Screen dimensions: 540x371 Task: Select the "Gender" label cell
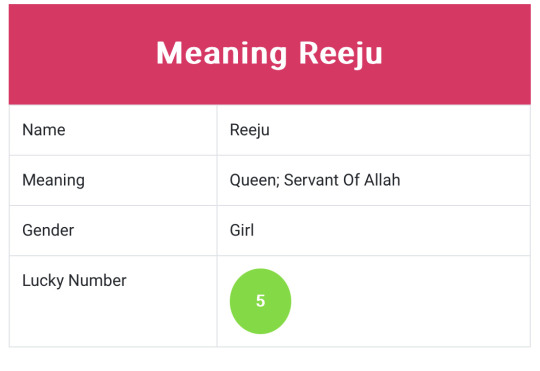[113, 230]
